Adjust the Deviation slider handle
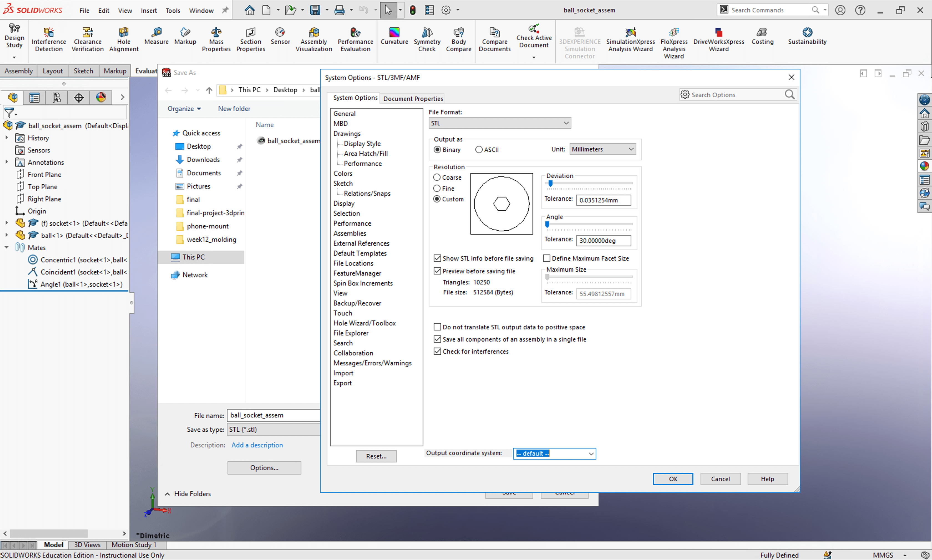This screenshot has height=560, width=932. [550, 184]
